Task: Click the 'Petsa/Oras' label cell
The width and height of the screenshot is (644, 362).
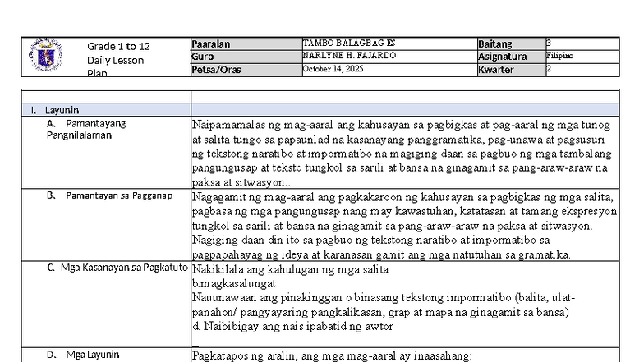Action: (246, 70)
